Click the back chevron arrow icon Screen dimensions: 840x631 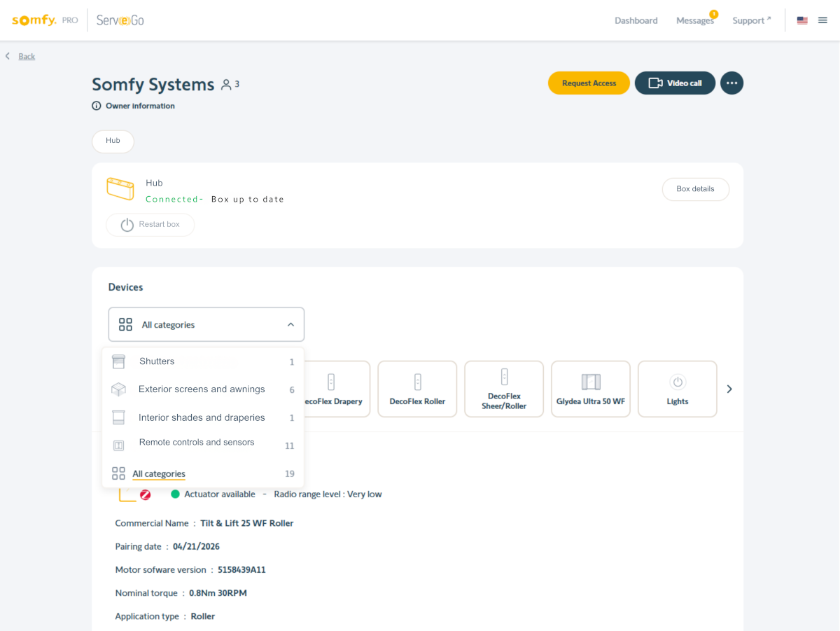(8, 56)
